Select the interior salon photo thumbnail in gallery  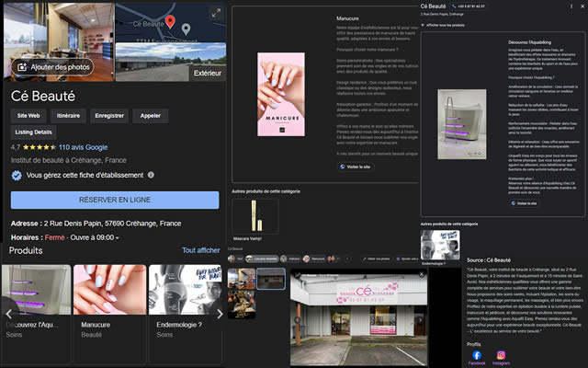(x=242, y=279)
